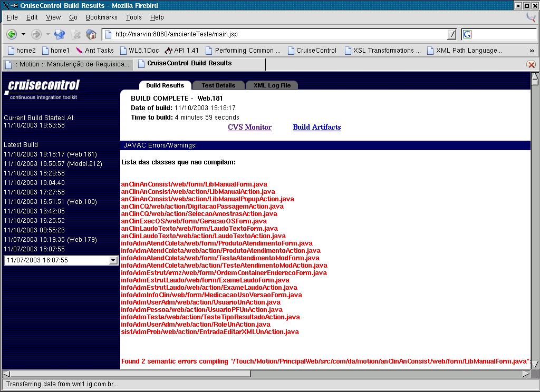Select the Build Results page tab

tap(165, 85)
